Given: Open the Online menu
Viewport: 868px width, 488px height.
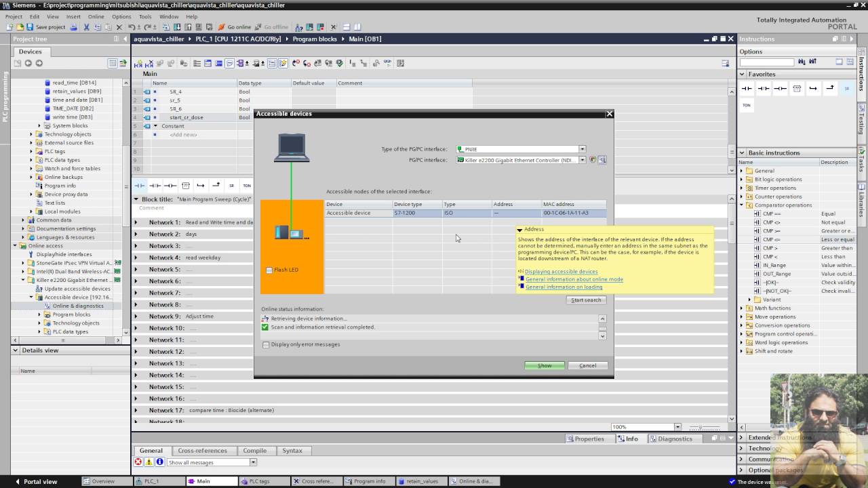Looking at the screenshot, I should (96, 16).
